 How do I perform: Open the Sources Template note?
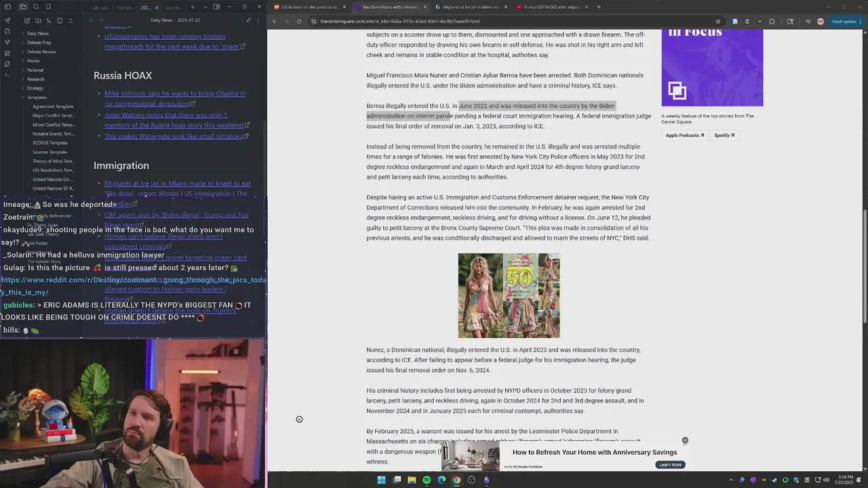50,152
